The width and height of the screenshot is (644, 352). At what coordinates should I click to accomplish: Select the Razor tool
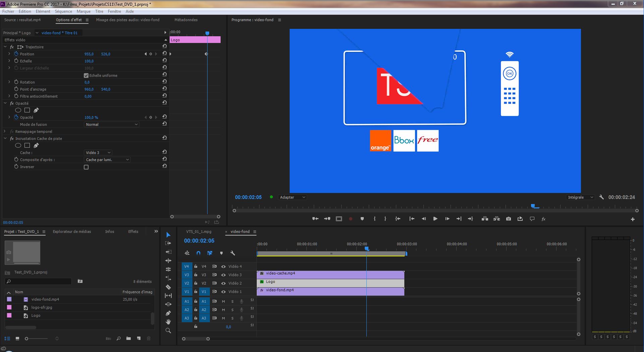click(x=168, y=287)
